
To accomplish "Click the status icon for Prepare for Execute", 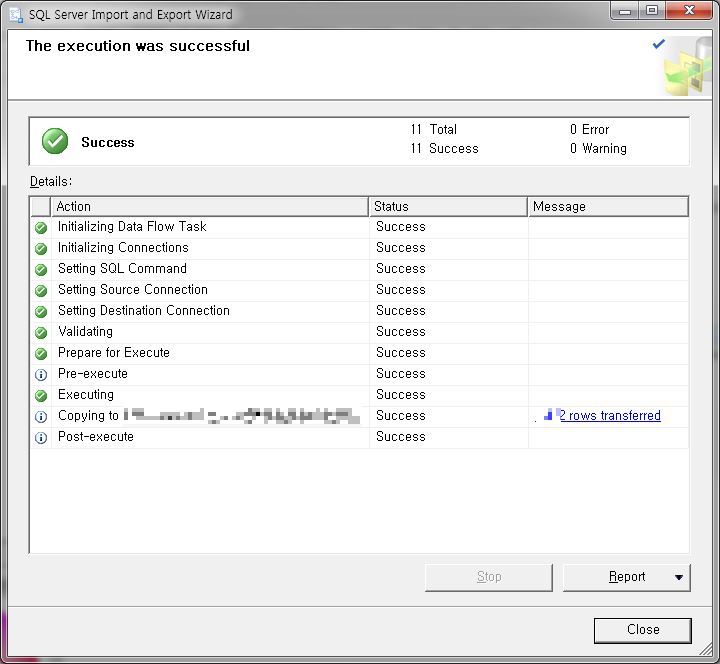I will point(41,354).
